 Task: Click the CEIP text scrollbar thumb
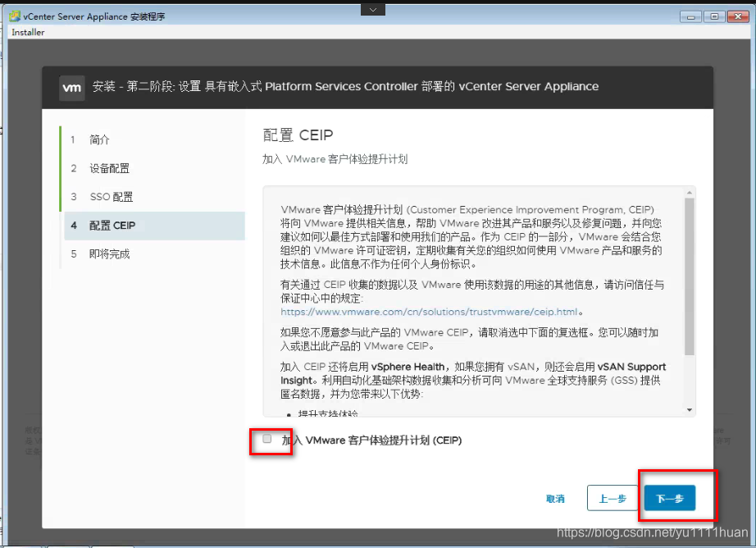pyautogui.click(x=690, y=276)
